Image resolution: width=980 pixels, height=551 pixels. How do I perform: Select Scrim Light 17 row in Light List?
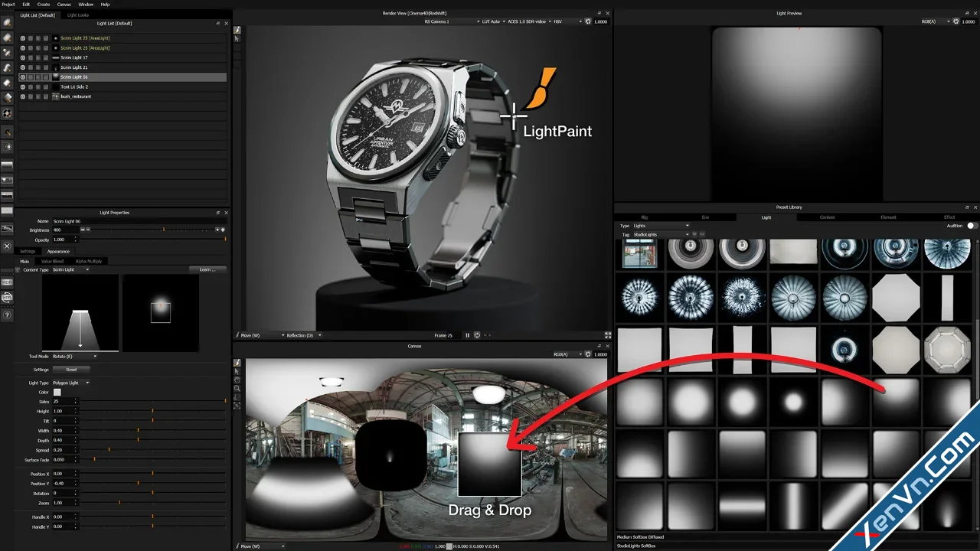122,57
